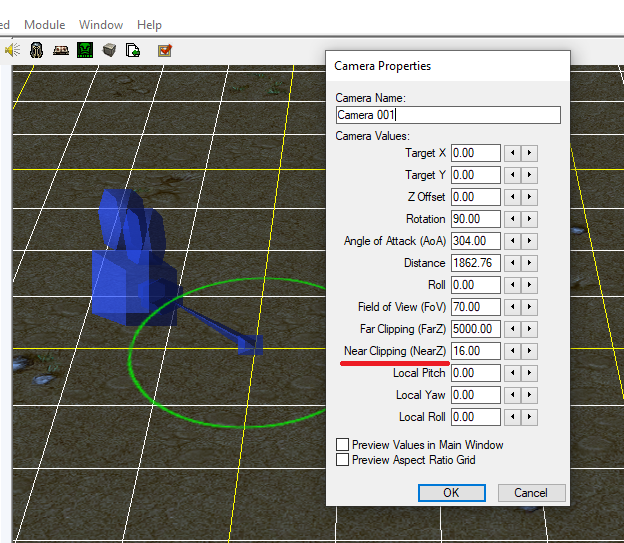Decrease Near Clipping with left arrow
The width and height of the screenshot is (624, 543).
513,351
